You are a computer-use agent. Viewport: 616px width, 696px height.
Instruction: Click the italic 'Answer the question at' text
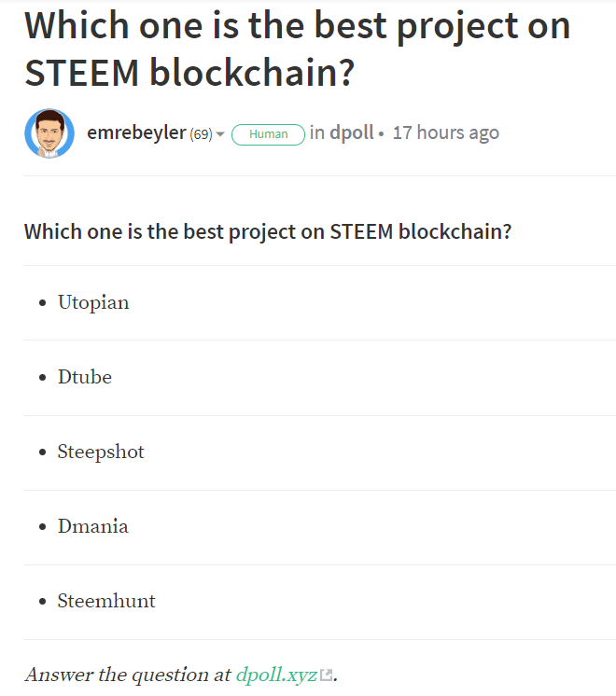(x=129, y=675)
